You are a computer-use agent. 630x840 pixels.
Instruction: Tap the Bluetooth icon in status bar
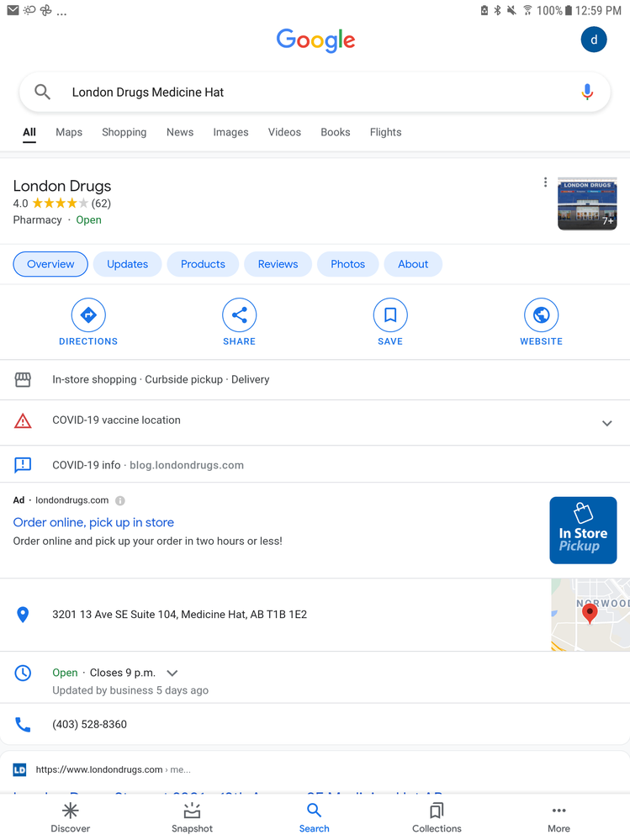497,10
